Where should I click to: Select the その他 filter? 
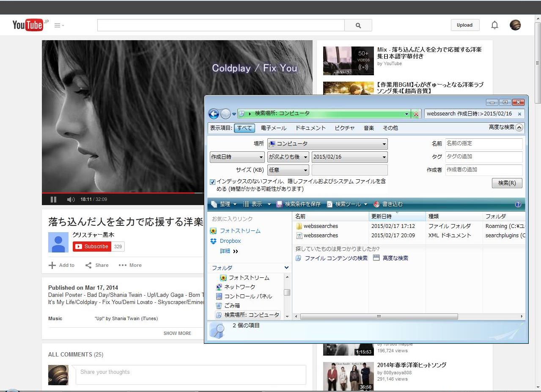coord(390,128)
